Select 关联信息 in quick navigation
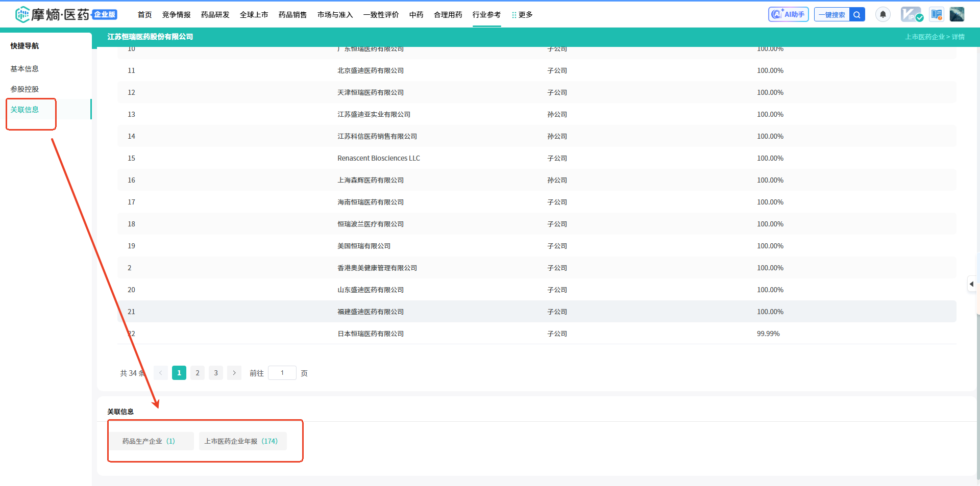The image size is (980, 486). click(24, 110)
